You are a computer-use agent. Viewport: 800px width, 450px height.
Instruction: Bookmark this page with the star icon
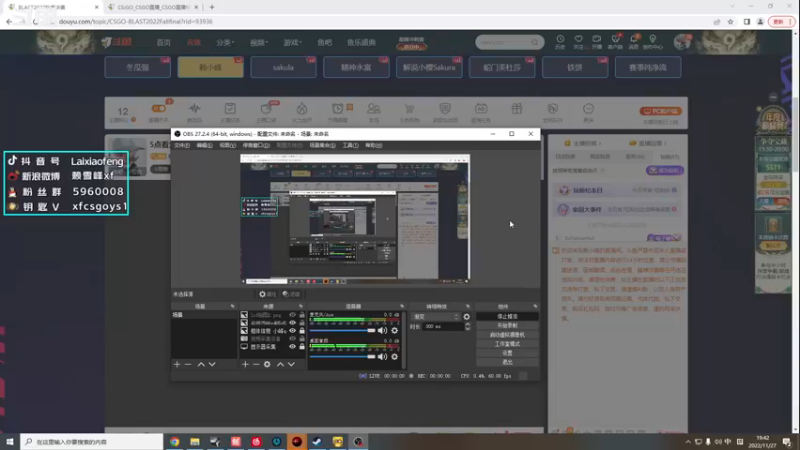(731, 21)
